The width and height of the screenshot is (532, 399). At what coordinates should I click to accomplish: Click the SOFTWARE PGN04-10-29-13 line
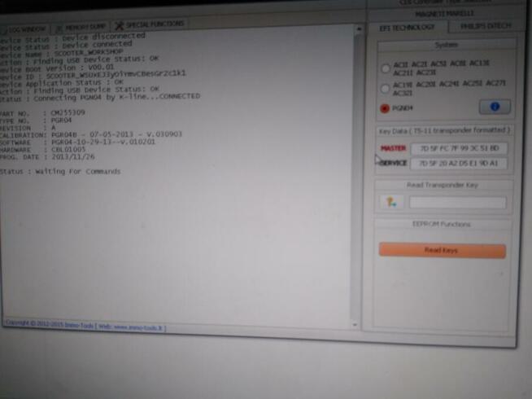point(78,142)
